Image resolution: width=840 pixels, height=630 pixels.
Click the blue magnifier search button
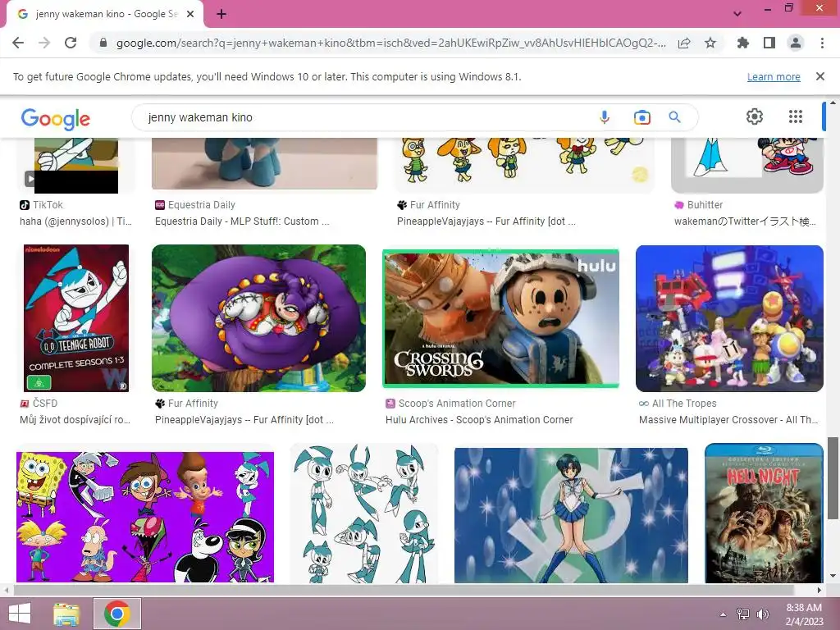(x=674, y=117)
